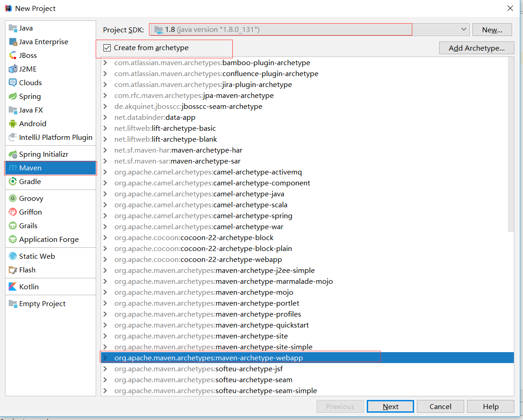Select the J2ME phone icon

tap(13, 69)
